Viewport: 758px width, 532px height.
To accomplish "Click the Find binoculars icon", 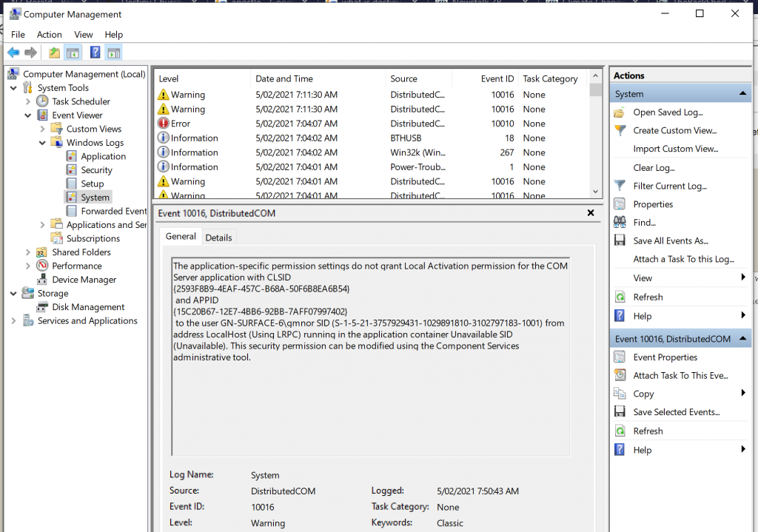I will tap(620, 222).
